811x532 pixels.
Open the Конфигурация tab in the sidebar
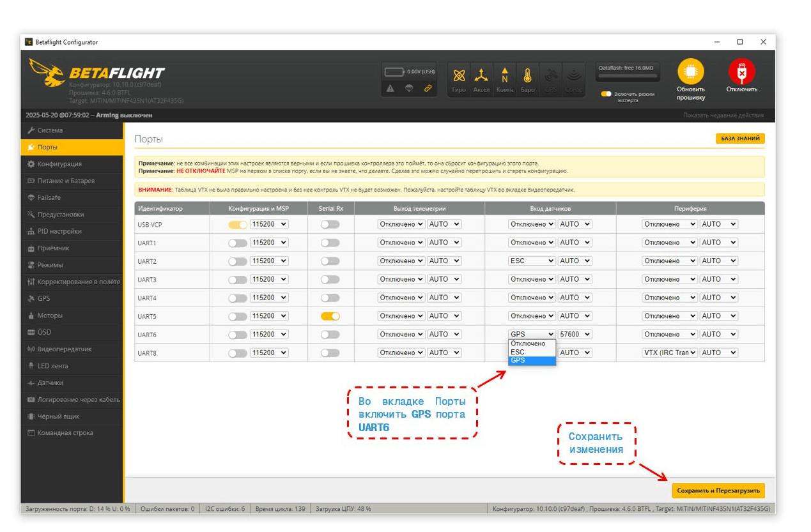click(72, 164)
